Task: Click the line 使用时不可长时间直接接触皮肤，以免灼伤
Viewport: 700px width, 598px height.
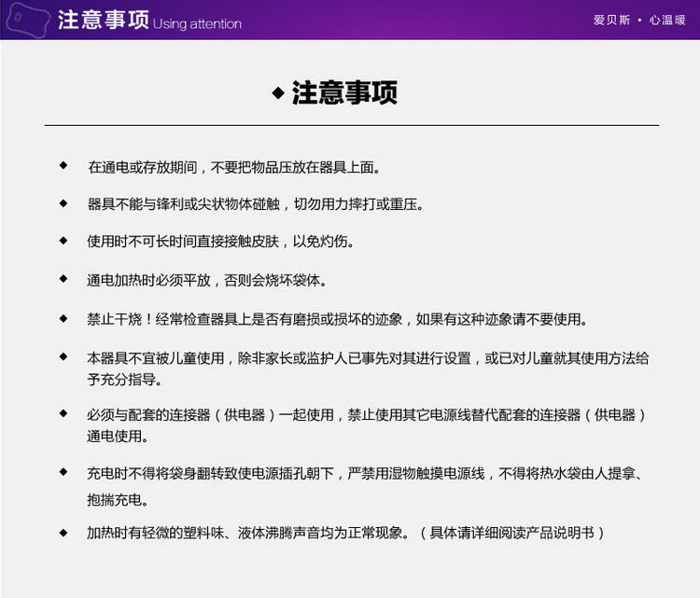Action: click(x=221, y=242)
